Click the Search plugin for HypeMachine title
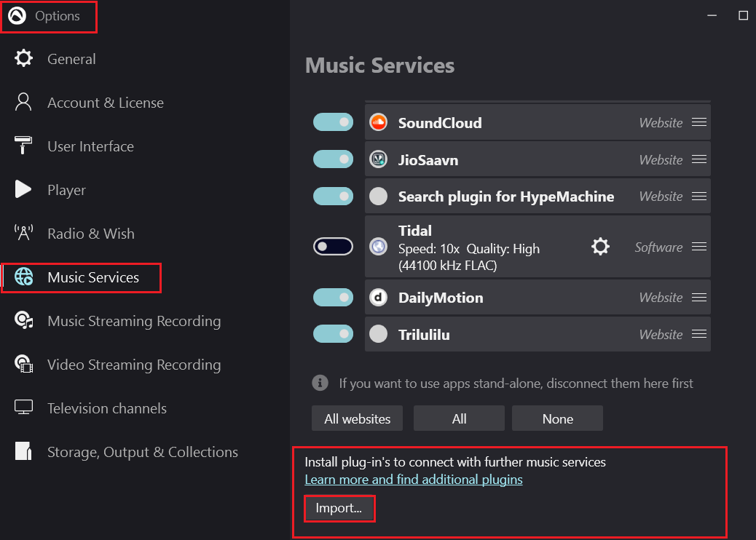The width and height of the screenshot is (756, 540). pyautogui.click(x=505, y=196)
